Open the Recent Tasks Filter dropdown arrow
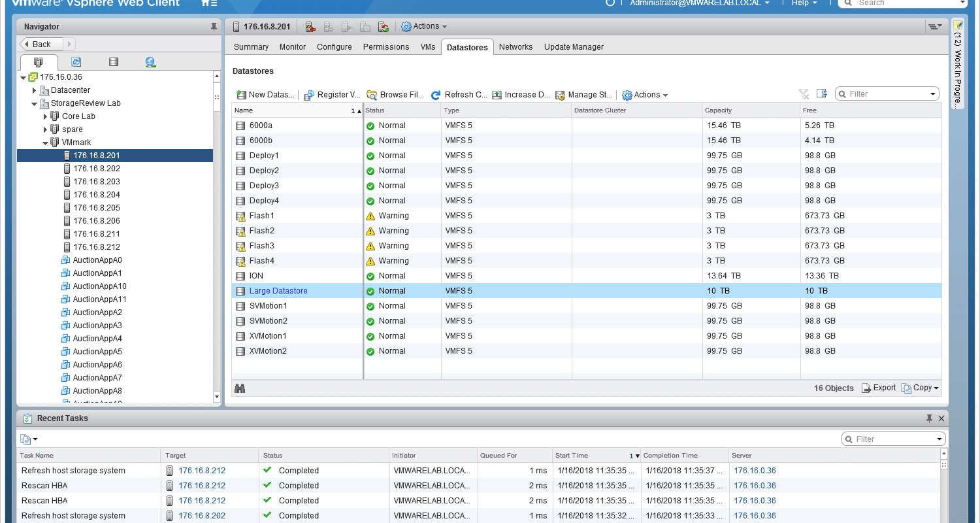 coord(939,439)
